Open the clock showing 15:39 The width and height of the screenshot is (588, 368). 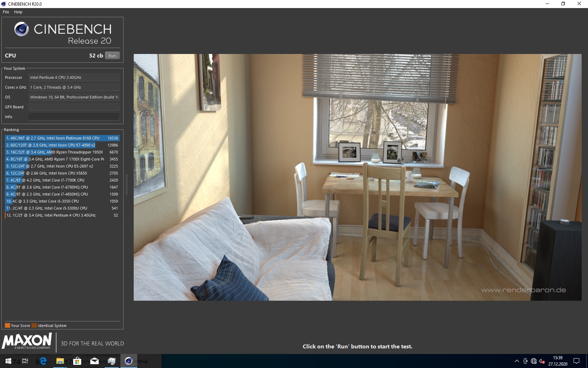click(x=558, y=361)
